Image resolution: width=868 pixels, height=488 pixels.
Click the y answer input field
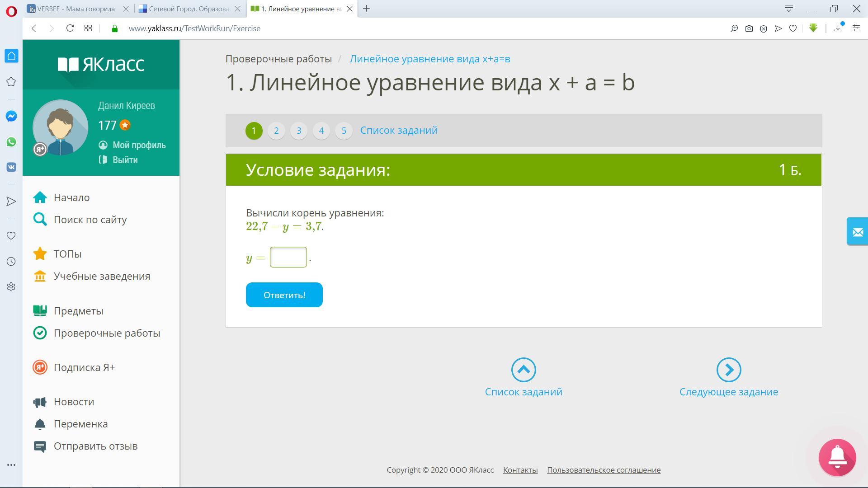(x=288, y=257)
